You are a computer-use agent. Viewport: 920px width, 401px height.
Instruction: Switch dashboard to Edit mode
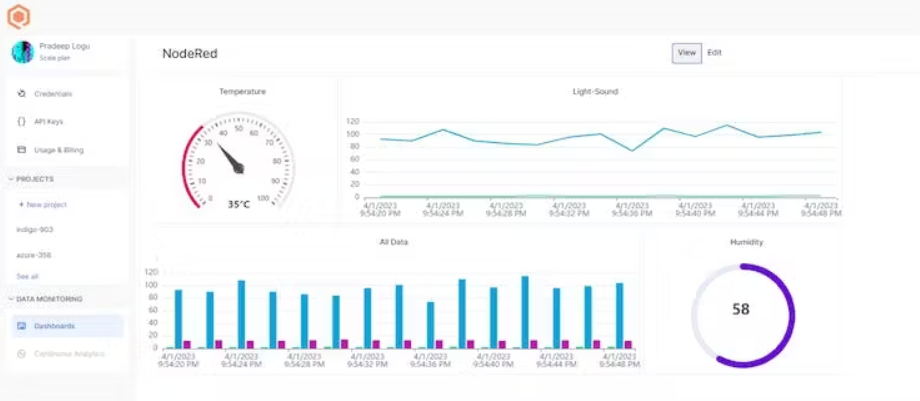coord(714,52)
